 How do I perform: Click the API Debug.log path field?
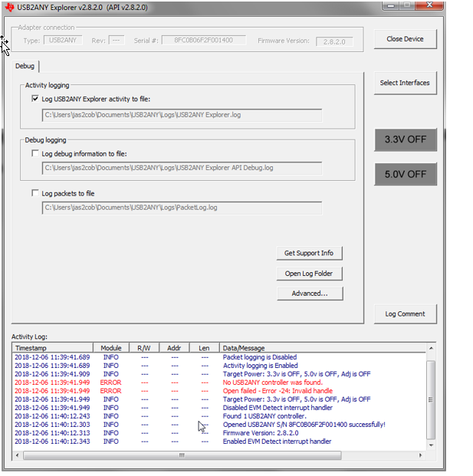tap(182, 168)
